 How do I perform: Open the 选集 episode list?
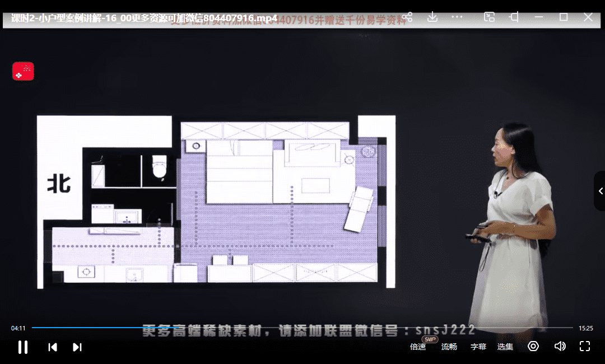click(505, 347)
